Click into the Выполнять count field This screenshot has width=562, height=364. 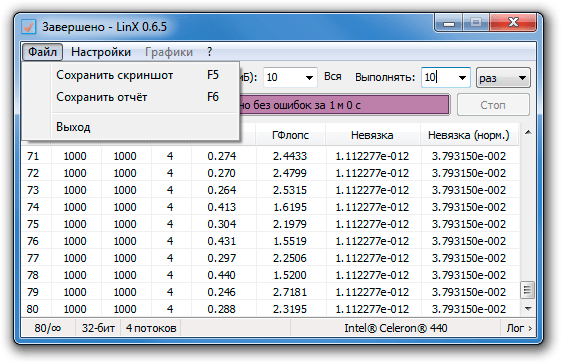439,77
